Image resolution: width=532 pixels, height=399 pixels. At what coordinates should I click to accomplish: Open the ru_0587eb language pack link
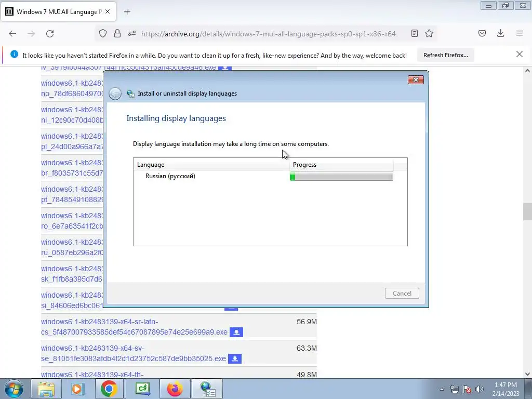[72, 247]
